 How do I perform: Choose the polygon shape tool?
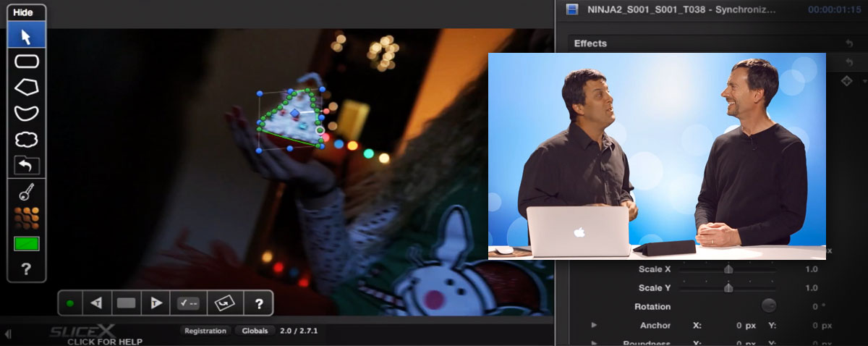[x=27, y=88]
